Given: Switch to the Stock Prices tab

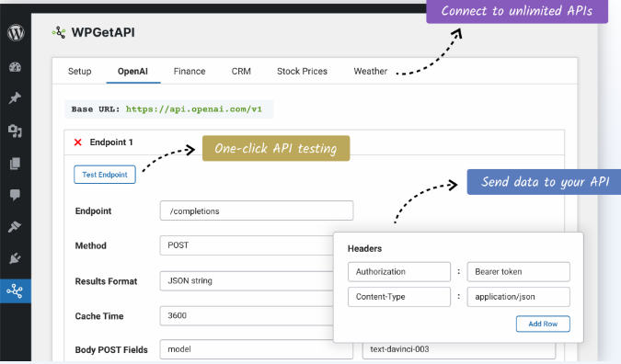Looking at the screenshot, I should 302,71.
